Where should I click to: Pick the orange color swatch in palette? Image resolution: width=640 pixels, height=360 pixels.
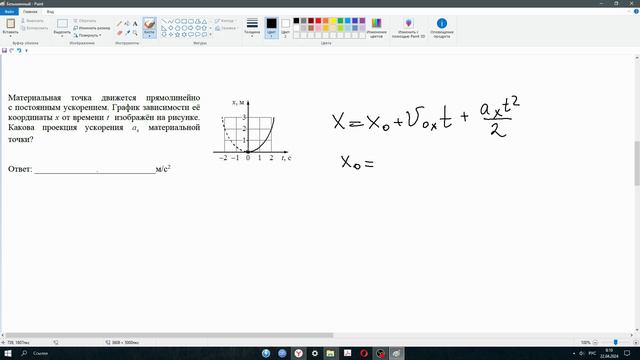tap(326, 20)
